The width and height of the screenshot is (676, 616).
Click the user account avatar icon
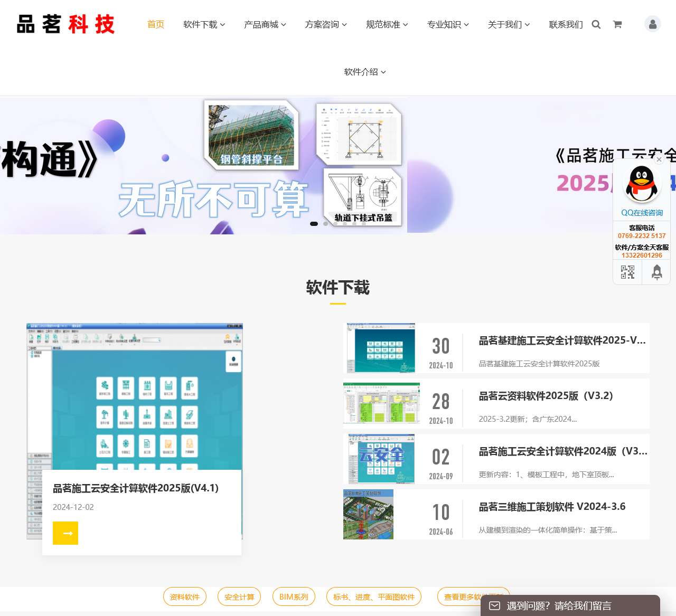pos(653,24)
